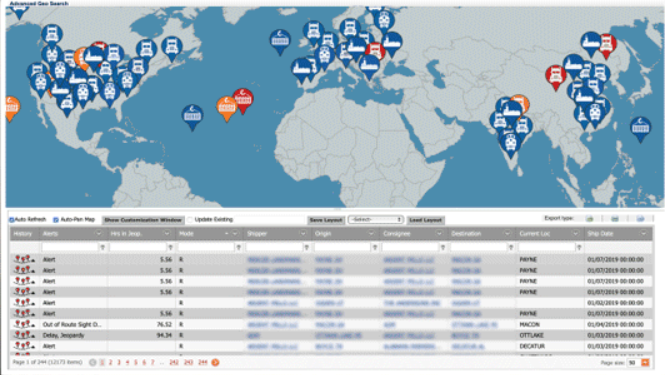Enable the Update Existing checkbox

[190, 220]
